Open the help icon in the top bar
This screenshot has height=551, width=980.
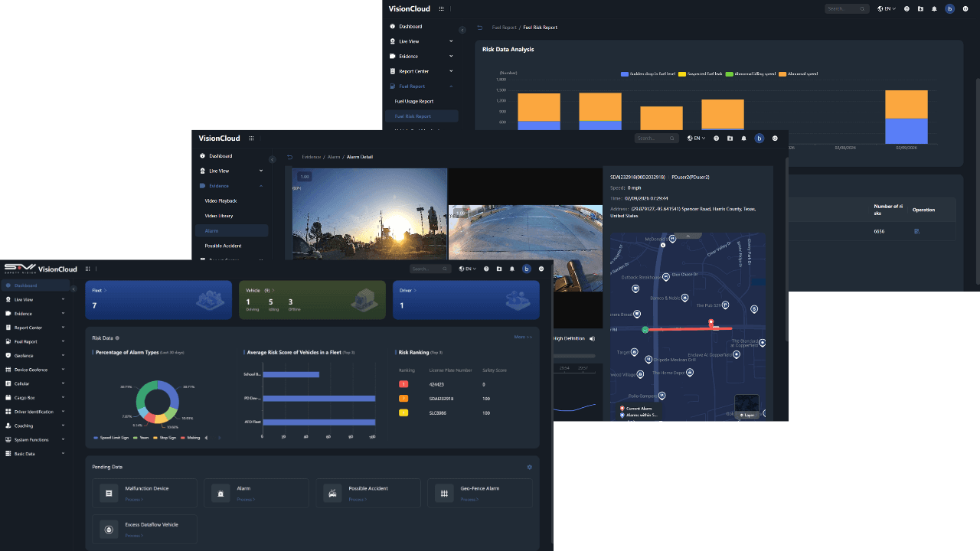click(x=486, y=269)
